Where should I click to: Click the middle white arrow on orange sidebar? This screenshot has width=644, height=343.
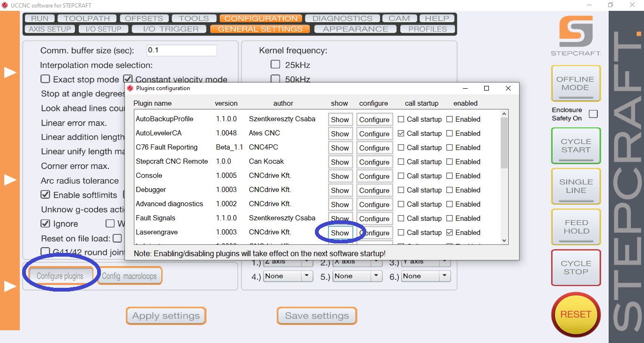[x=10, y=179]
